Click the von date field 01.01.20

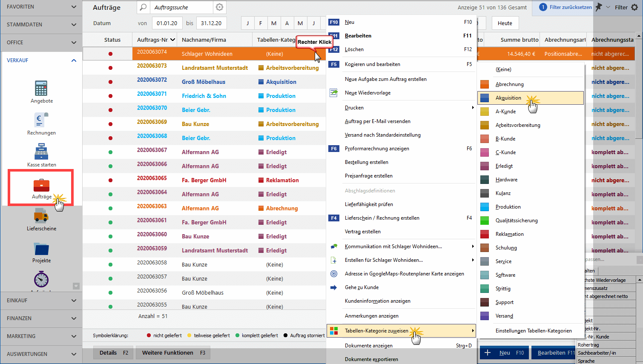click(167, 23)
